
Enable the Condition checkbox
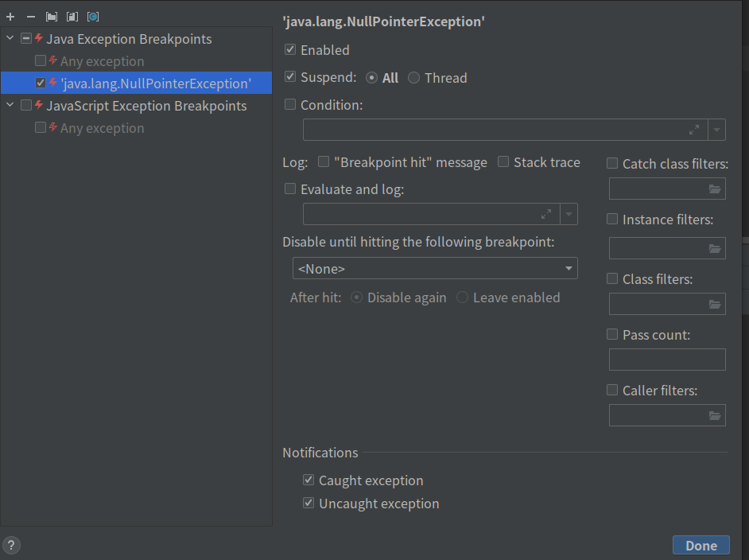(x=290, y=105)
